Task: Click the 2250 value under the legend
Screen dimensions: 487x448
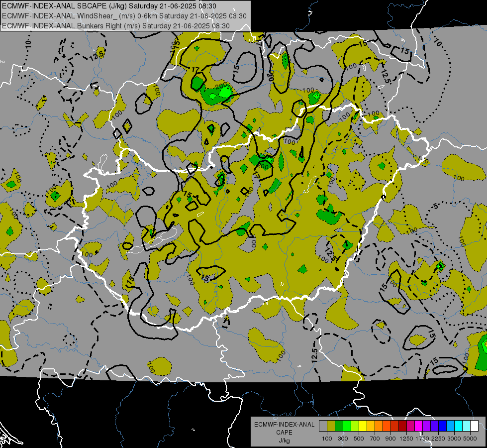Action: (438, 439)
